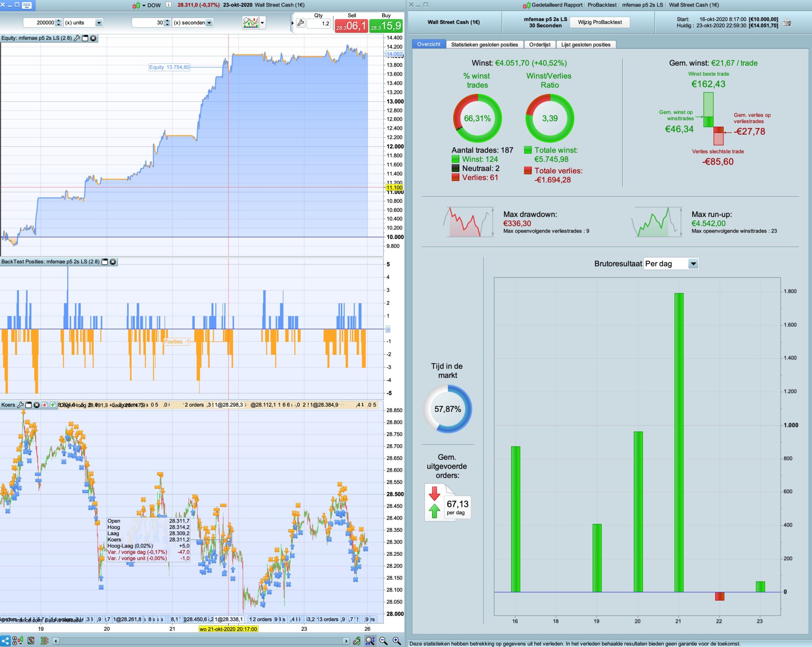Open chart settings wrench with candlestick icon
812x647 pixels.
tap(357, 641)
